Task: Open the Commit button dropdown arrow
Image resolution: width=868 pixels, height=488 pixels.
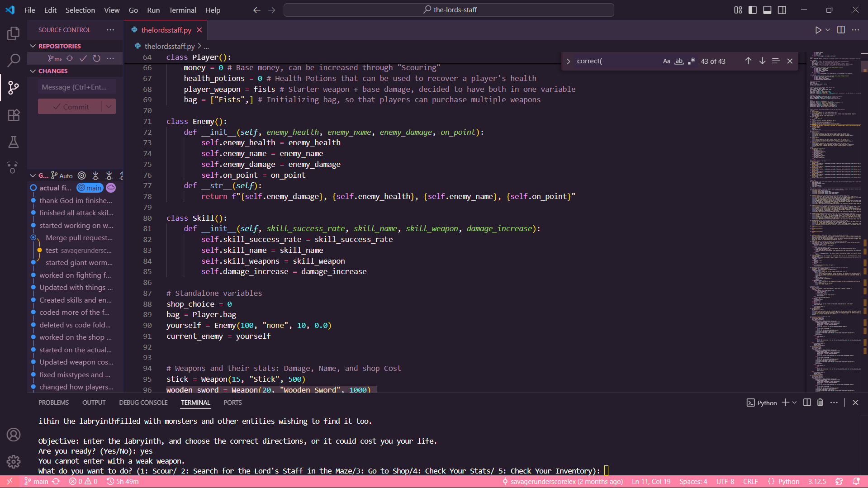Action: [x=108, y=106]
